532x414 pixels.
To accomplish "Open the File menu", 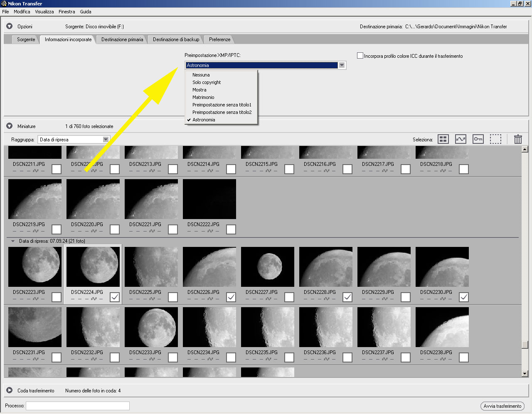I will click(x=6, y=12).
